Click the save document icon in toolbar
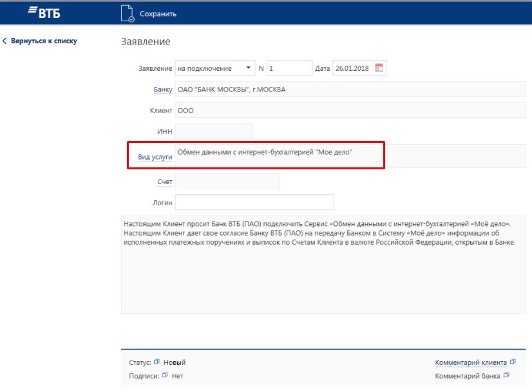This screenshot has height=392, width=532. [x=128, y=14]
